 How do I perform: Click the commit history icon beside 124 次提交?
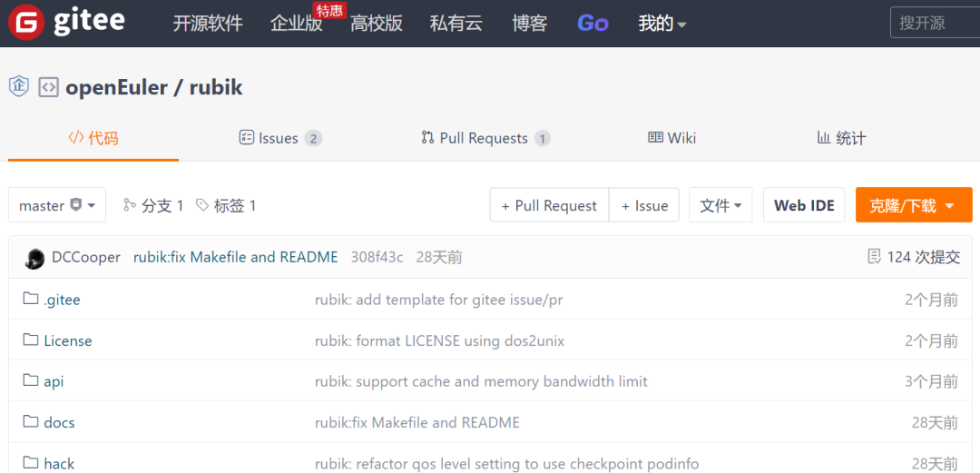874,257
